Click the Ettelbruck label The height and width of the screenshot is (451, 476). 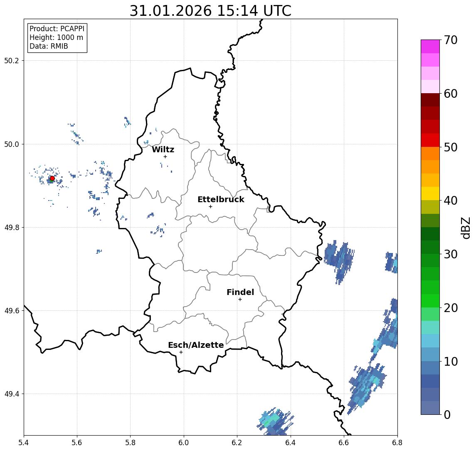[221, 199]
